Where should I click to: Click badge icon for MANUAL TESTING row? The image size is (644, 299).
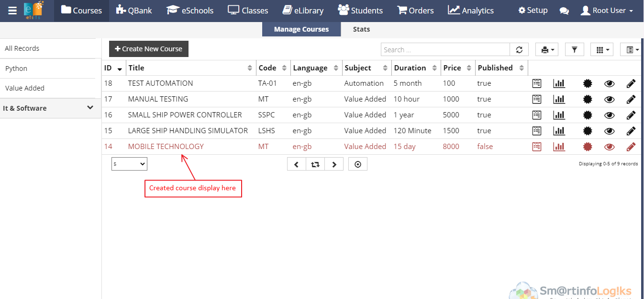pos(588,99)
